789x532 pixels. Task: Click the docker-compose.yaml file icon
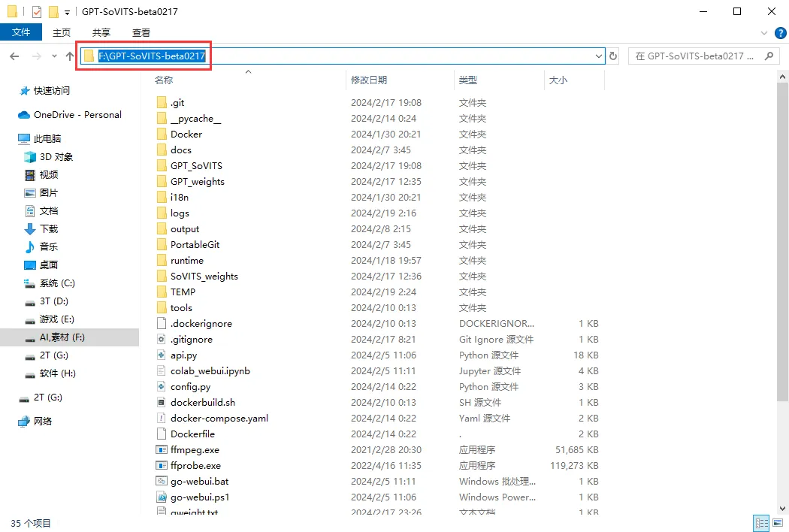(162, 419)
